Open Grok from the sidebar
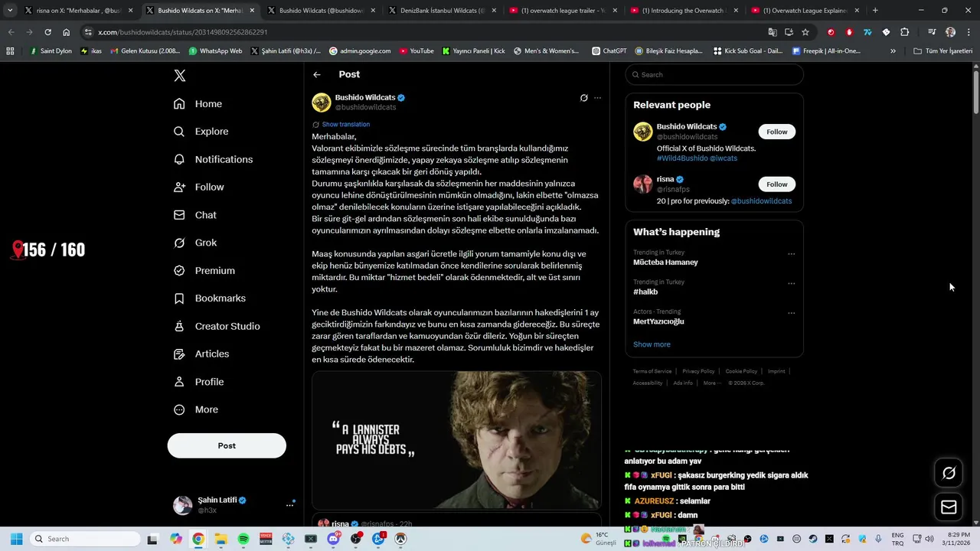 pos(195,243)
